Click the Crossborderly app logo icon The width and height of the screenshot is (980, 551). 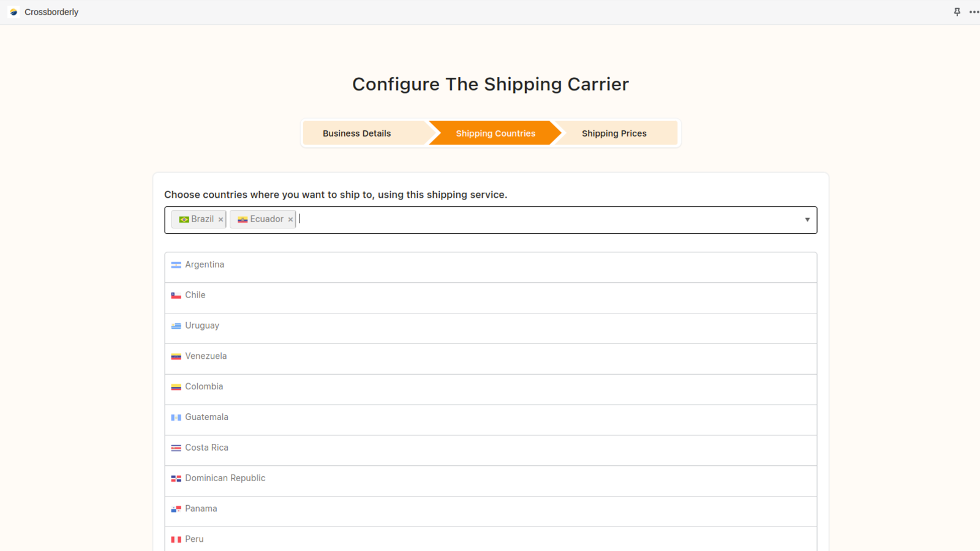(x=13, y=12)
